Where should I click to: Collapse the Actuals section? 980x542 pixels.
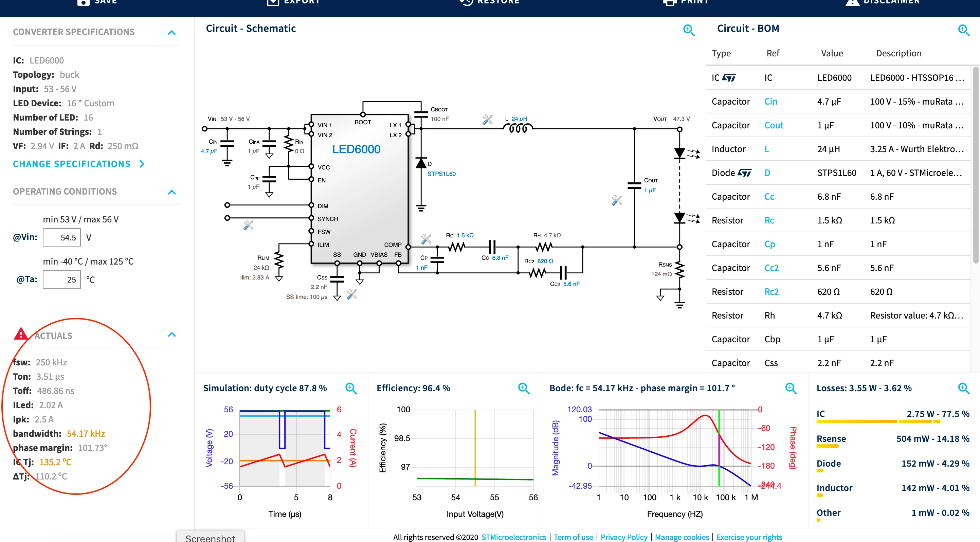pyautogui.click(x=171, y=335)
